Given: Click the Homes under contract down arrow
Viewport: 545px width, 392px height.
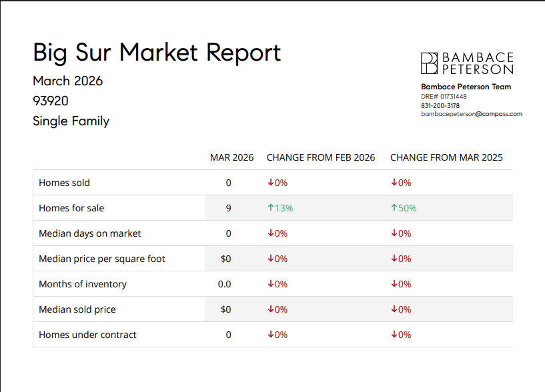Looking at the screenshot, I should click(x=271, y=335).
